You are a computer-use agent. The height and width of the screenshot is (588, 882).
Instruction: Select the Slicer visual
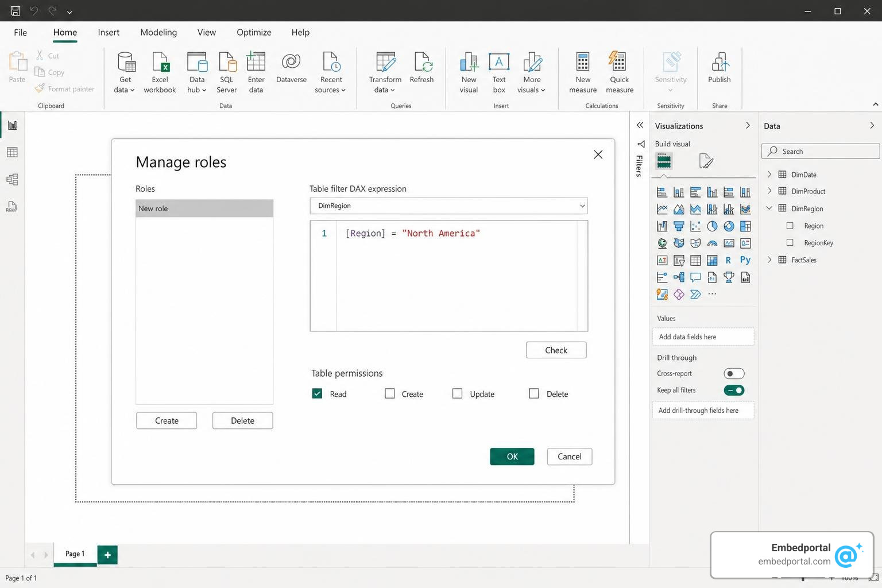[x=679, y=261]
